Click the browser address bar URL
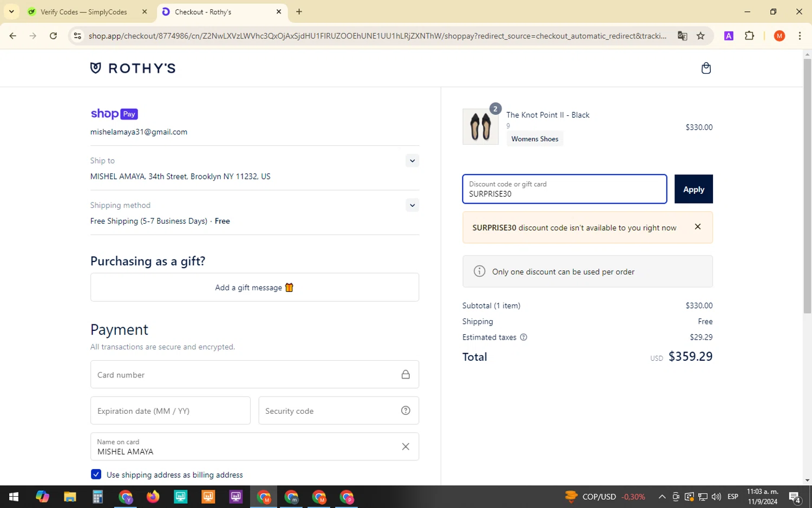 click(377, 36)
